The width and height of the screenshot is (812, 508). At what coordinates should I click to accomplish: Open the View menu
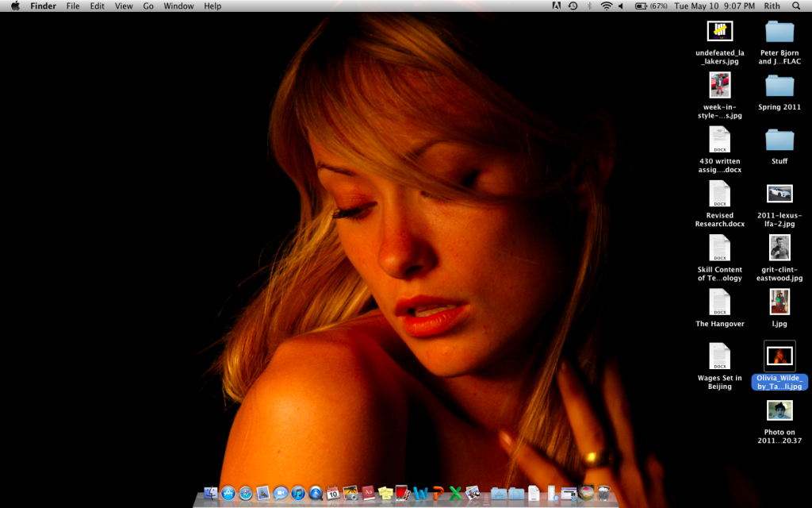[x=124, y=6]
